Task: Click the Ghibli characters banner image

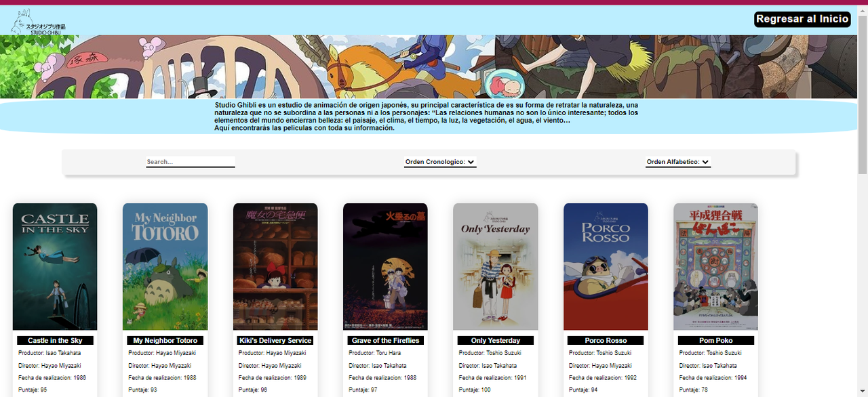Action: point(429,67)
